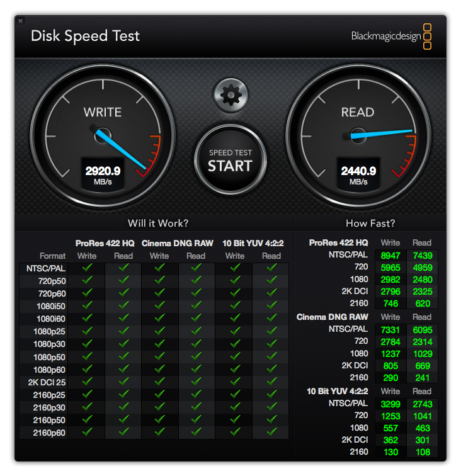Click the ProRes NTSC/PAL read value 7439

pyautogui.click(x=423, y=256)
